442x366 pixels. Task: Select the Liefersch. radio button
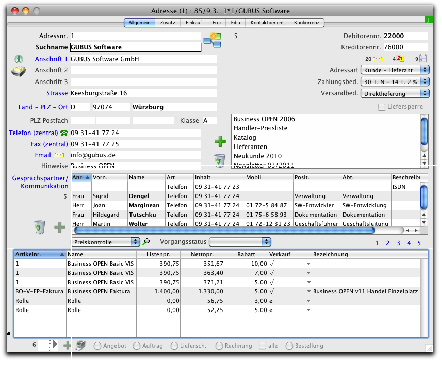[x=174, y=346]
